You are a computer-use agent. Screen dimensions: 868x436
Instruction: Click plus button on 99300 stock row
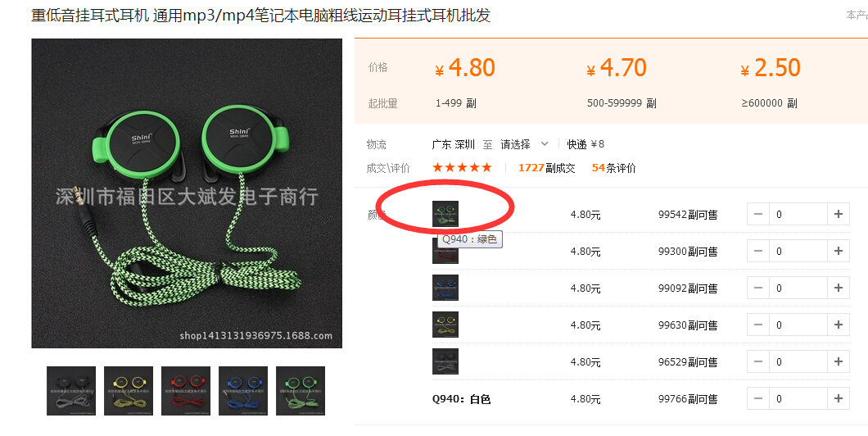coord(838,251)
